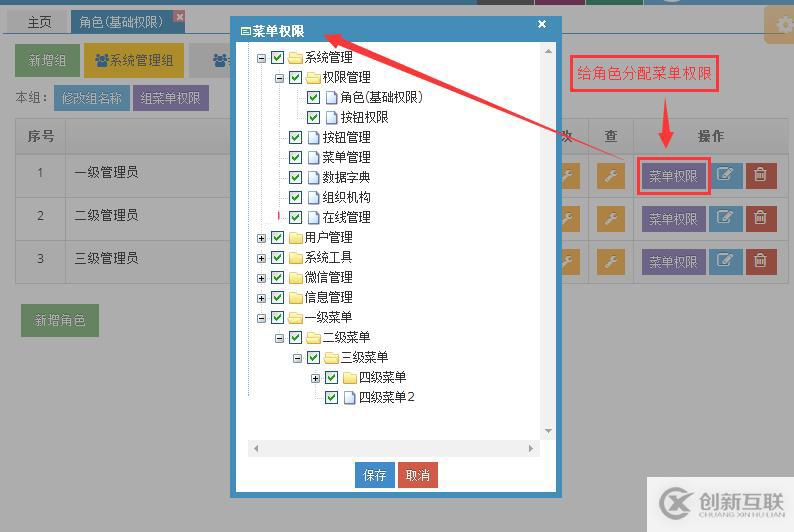Viewport: 794px width, 532px height.
Task: Open 菜单权限 for 三级管理员
Action: pos(673,262)
